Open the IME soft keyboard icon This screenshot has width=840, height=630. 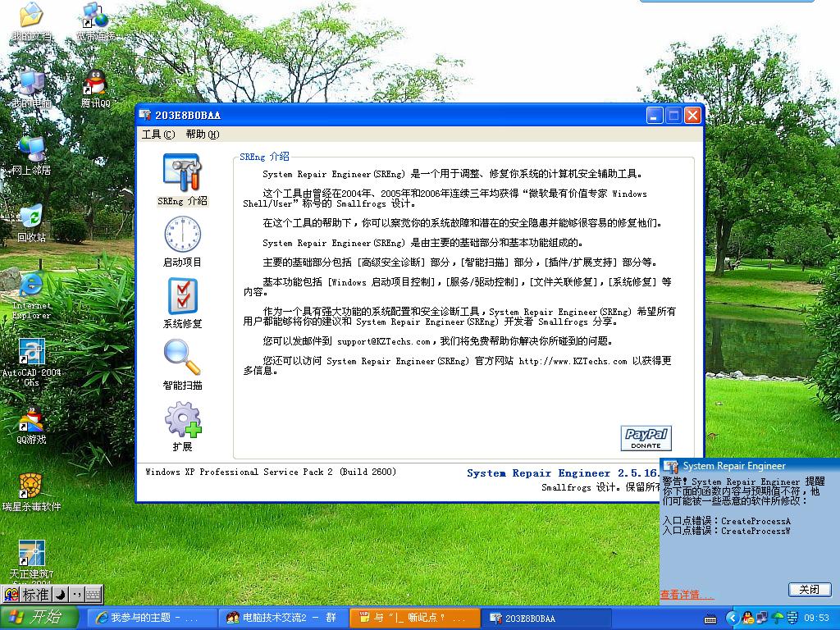[94, 595]
